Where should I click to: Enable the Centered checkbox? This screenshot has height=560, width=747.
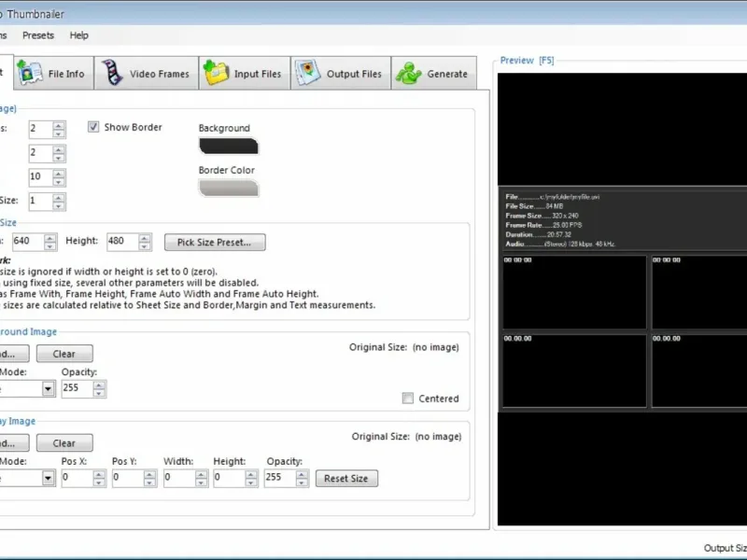point(408,399)
